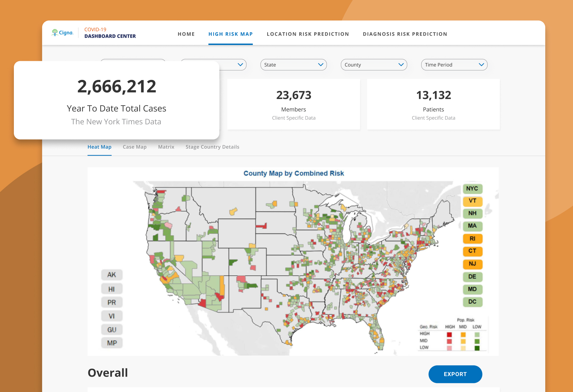Select the DC badge on map
Image resolution: width=573 pixels, height=392 pixels.
(472, 302)
